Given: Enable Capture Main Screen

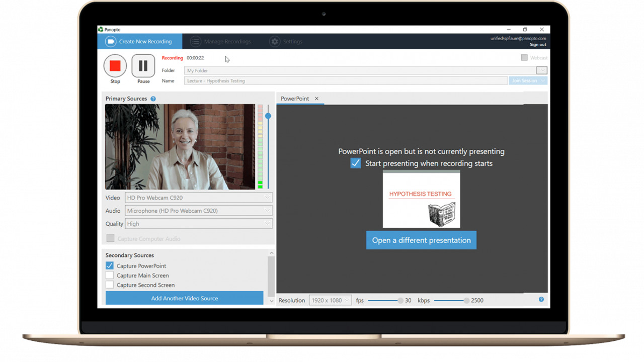Looking at the screenshot, I should click(x=109, y=275).
